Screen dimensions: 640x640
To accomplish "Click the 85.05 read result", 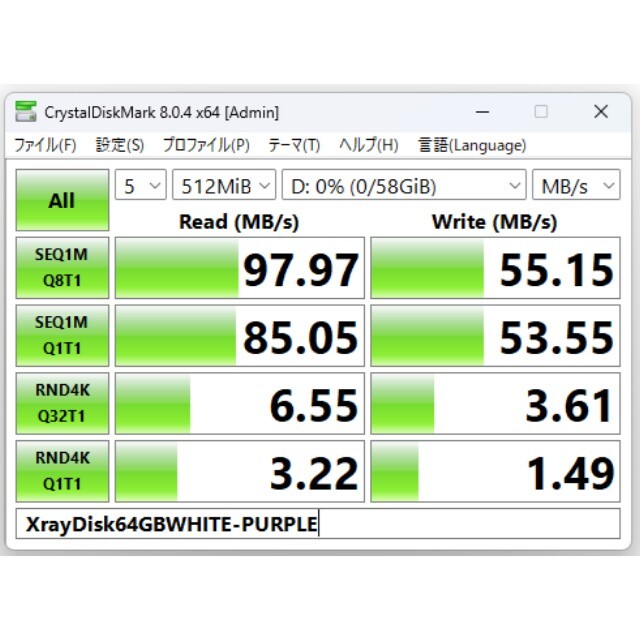I will [240, 336].
